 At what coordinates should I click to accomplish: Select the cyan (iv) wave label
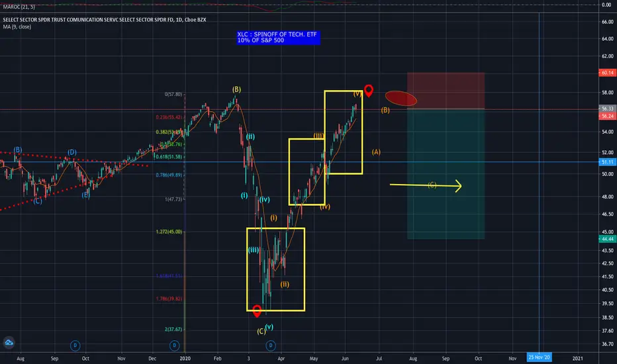coord(264,199)
